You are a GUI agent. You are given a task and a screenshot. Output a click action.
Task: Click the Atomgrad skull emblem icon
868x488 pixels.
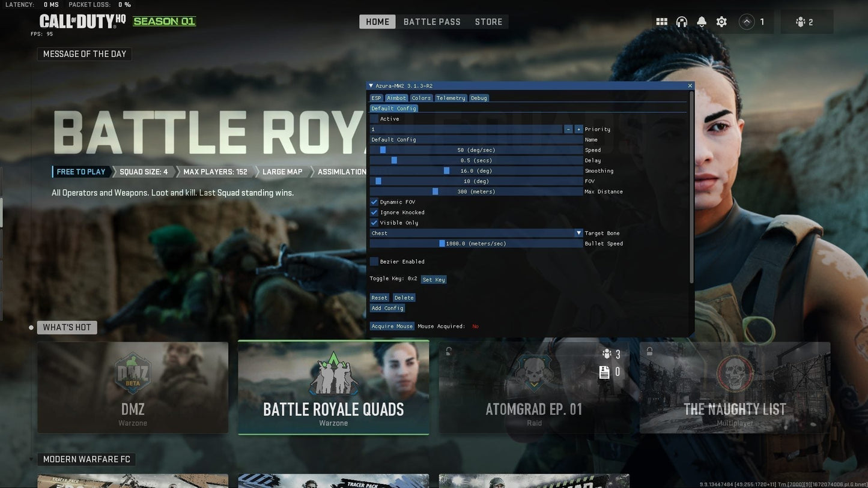[533, 373]
